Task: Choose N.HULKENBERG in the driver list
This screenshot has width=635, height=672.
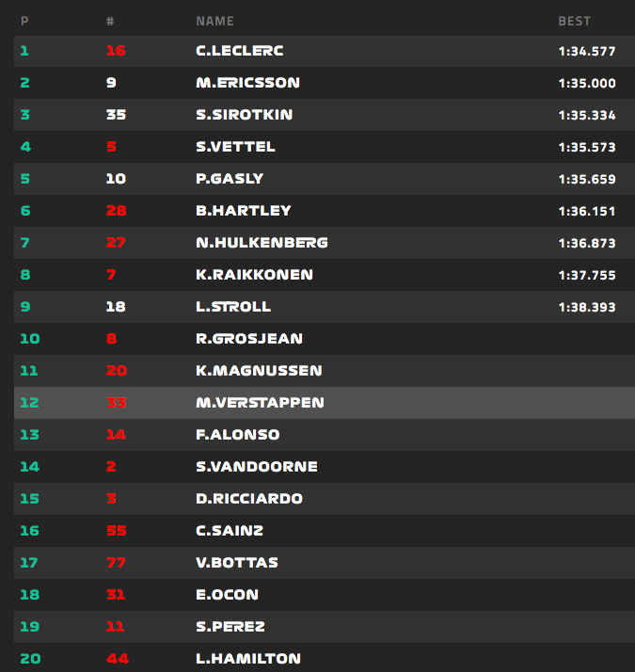Action: coord(262,243)
